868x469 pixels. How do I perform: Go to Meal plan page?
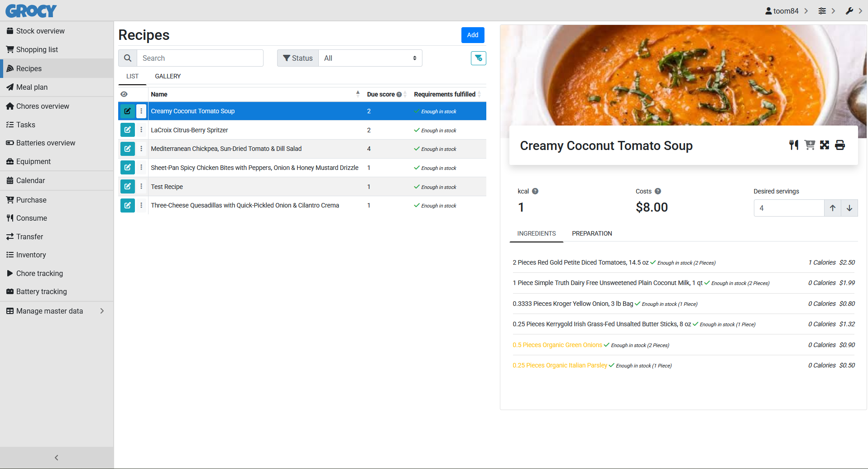point(57,87)
